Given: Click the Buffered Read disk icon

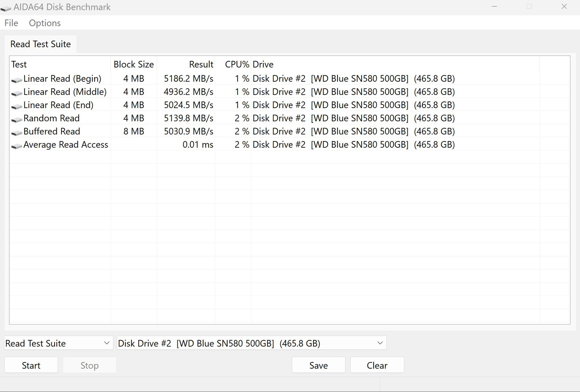Looking at the screenshot, I should click(17, 132).
